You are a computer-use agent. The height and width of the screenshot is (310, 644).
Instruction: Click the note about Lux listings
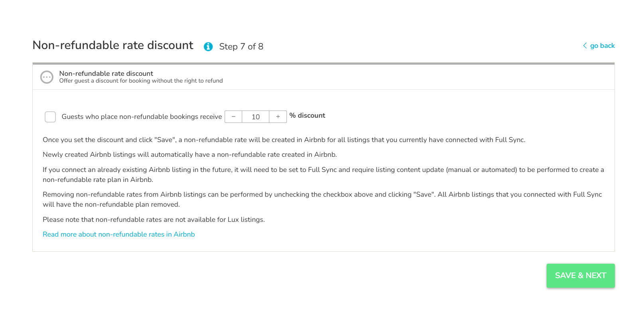pos(154,219)
